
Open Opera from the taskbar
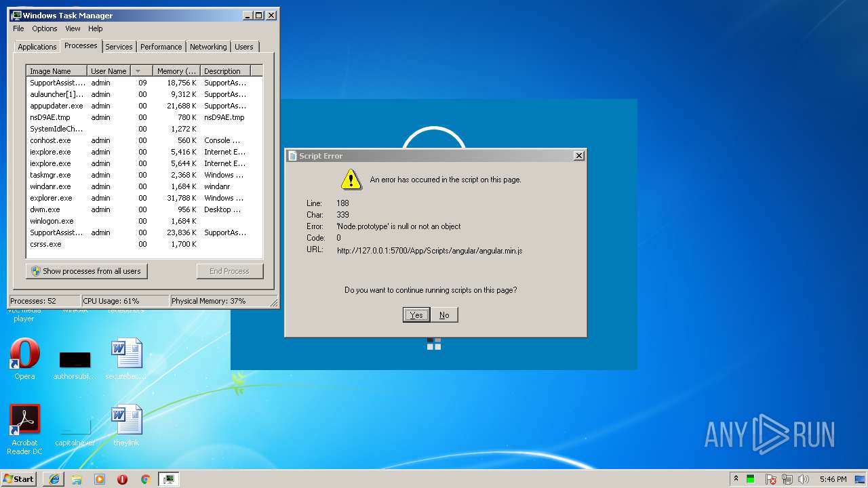(123, 479)
